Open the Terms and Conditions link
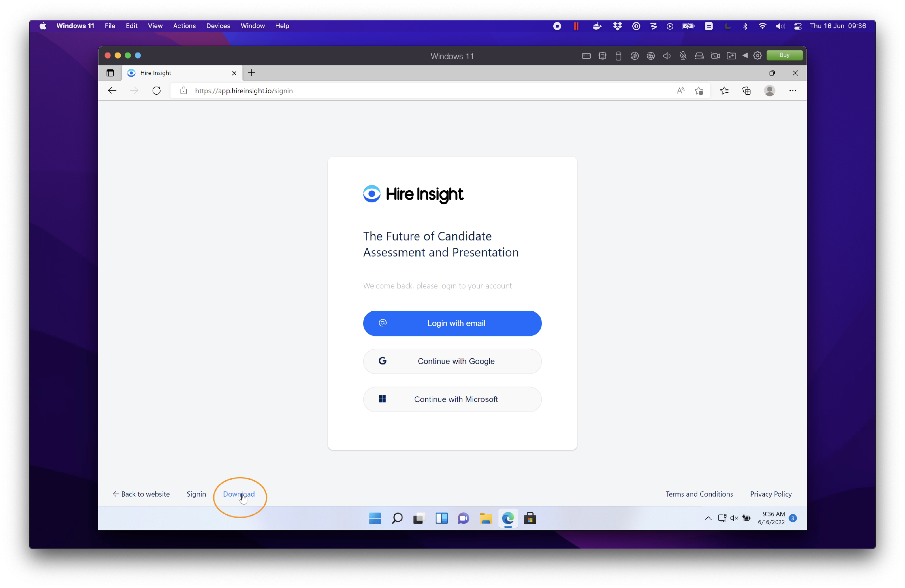This screenshot has width=905, height=588. pos(699,494)
